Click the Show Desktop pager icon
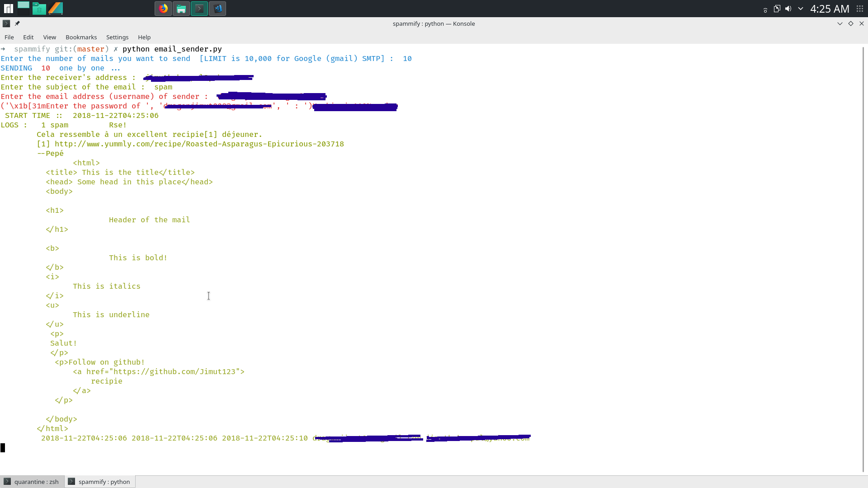The width and height of the screenshot is (868, 488). tap(24, 9)
